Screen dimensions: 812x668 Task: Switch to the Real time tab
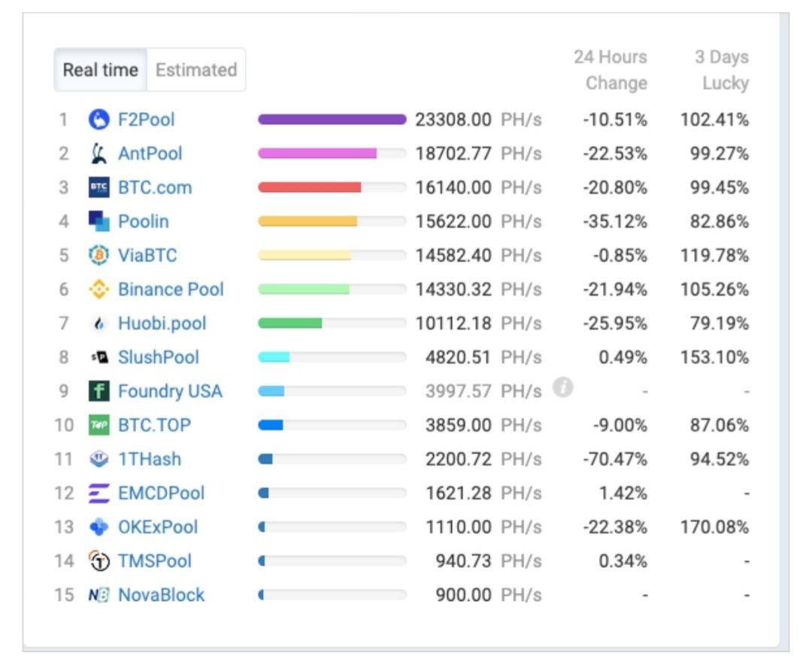tap(101, 70)
